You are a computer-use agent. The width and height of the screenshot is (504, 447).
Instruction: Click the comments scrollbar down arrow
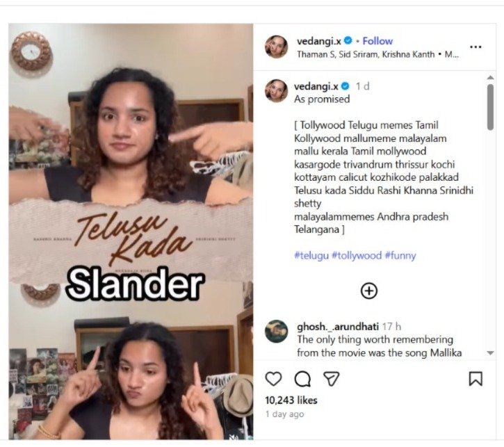click(491, 353)
